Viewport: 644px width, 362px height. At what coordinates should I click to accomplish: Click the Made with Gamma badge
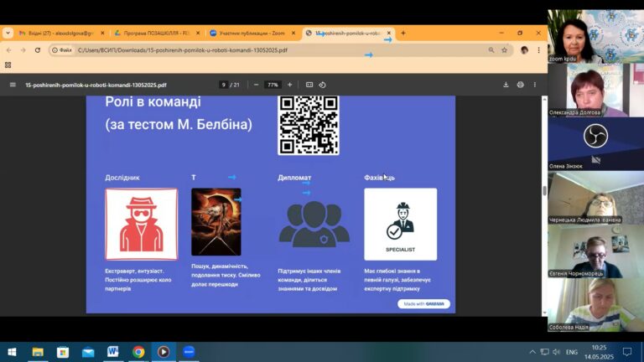[423, 304]
